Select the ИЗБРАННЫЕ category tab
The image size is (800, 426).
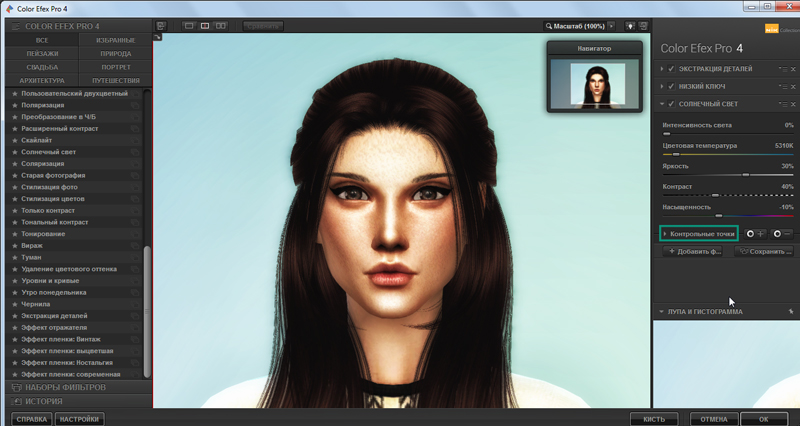(x=116, y=40)
